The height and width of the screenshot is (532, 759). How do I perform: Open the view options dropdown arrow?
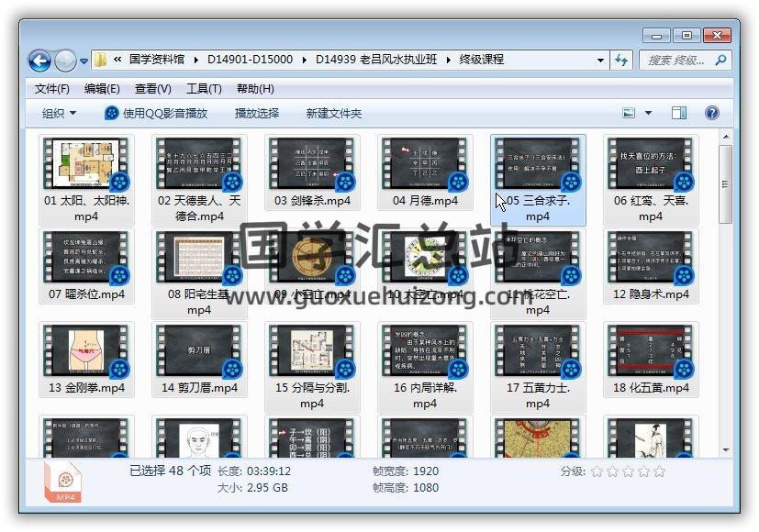tap(648, 113)
